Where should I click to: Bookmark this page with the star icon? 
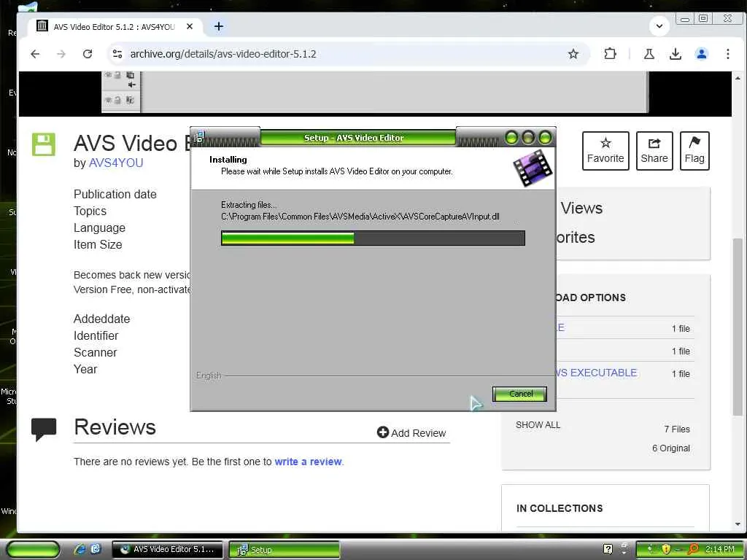coord(573,54)
